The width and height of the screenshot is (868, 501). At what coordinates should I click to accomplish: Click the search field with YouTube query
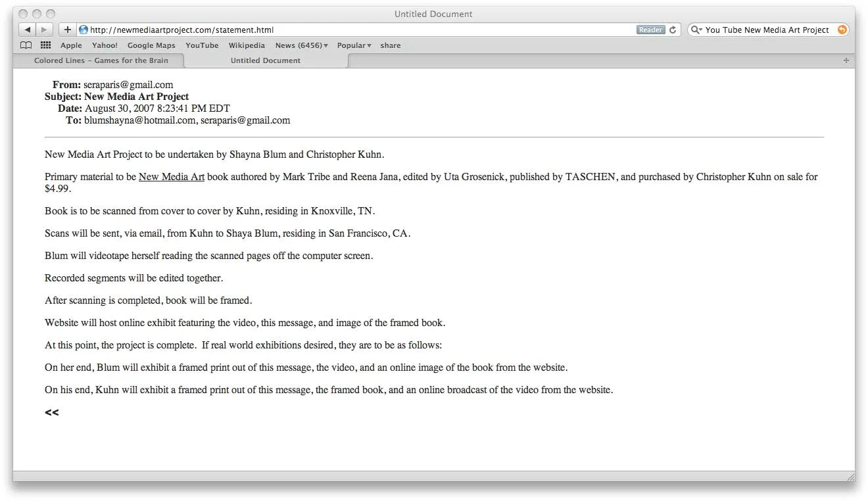coord(767,30)
